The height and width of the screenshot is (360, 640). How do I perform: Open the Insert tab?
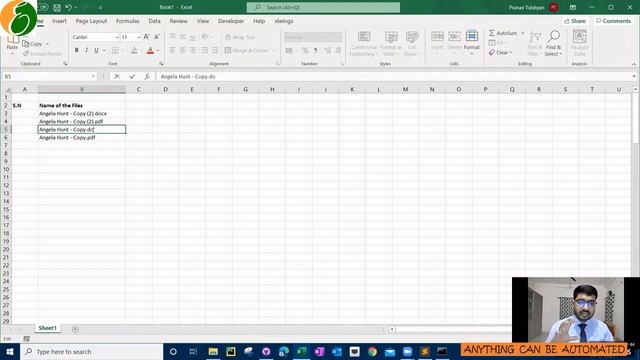[59, 21]
